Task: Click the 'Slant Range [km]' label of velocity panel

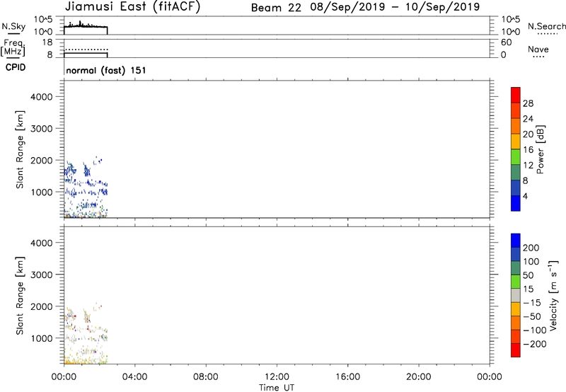Action: pyautogui.click(x=20, y=295)
